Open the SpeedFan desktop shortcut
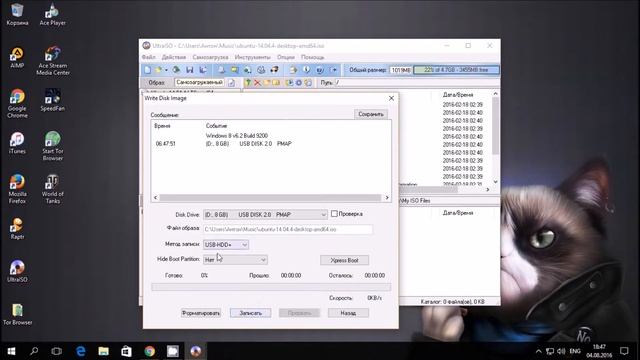Image resolution: width=640 pixels, height=360 pixels. [x=53, y=100]
